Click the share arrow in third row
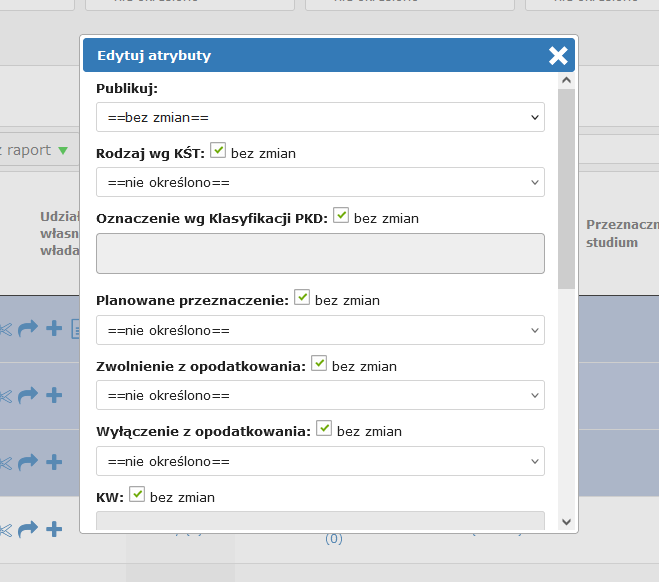 point(28,461)
